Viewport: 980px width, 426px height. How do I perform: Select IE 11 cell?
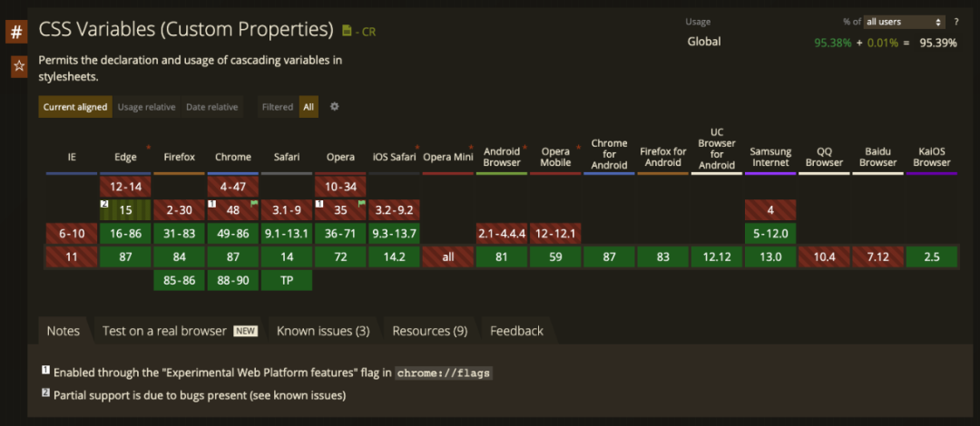pos(72,257)
